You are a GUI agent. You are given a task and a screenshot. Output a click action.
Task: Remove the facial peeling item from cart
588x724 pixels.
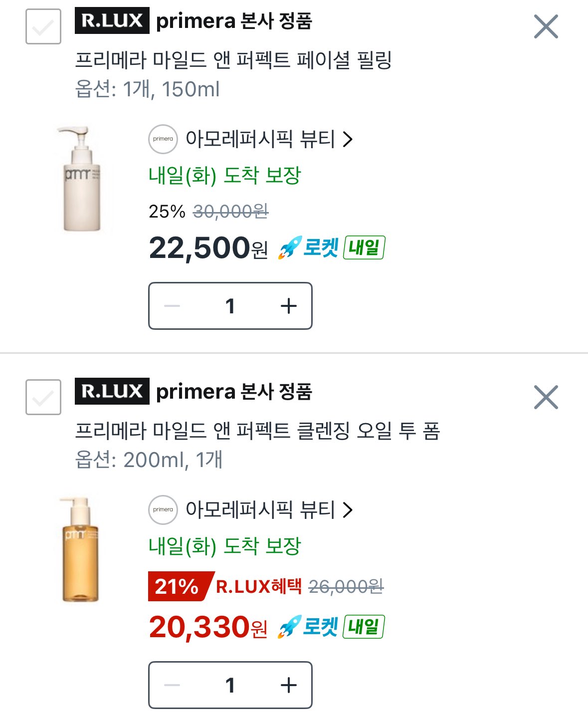tap(546, 26)
